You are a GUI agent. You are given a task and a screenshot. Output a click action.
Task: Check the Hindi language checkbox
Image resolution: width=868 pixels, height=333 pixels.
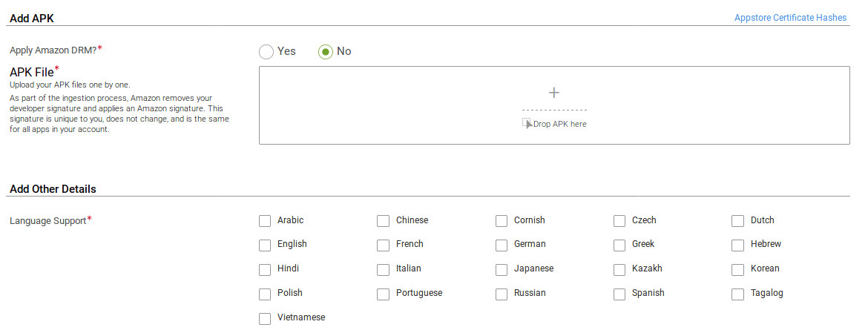(x=265, y=270)
